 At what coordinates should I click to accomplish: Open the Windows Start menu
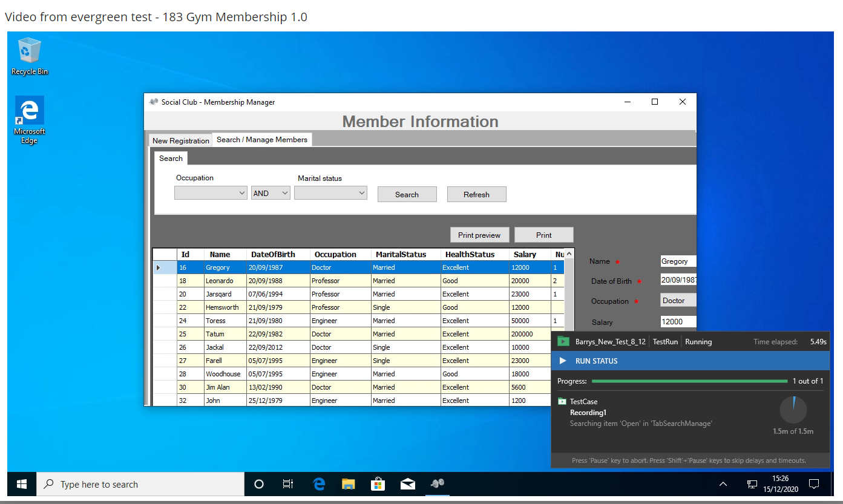(22, 484)
